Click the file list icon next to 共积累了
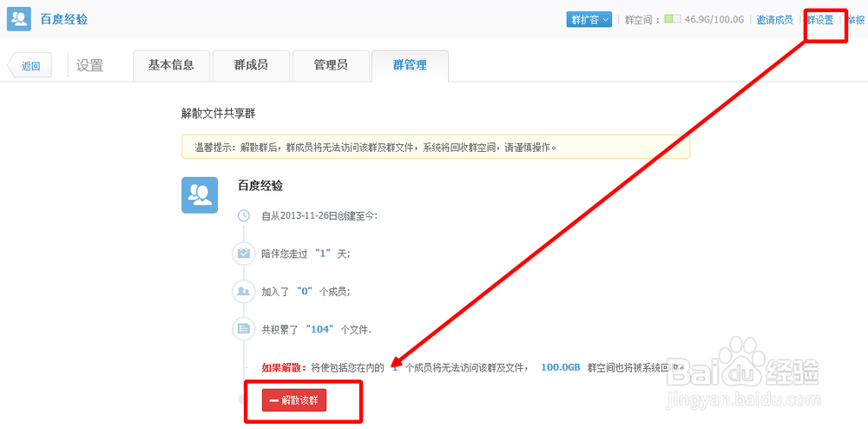Image resolution: width=868 pixels, height=429 pixels. click(244, 328)
